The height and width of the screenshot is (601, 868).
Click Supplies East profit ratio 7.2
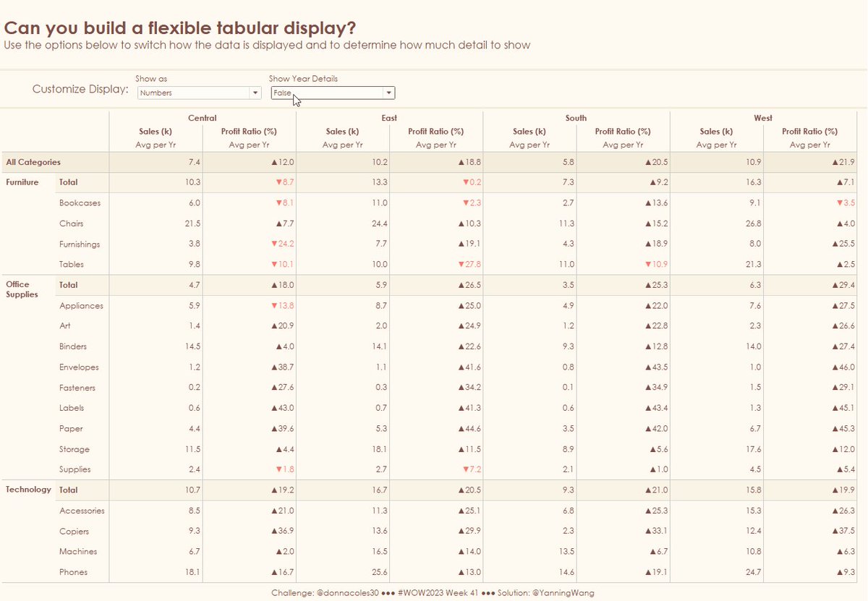472,469
